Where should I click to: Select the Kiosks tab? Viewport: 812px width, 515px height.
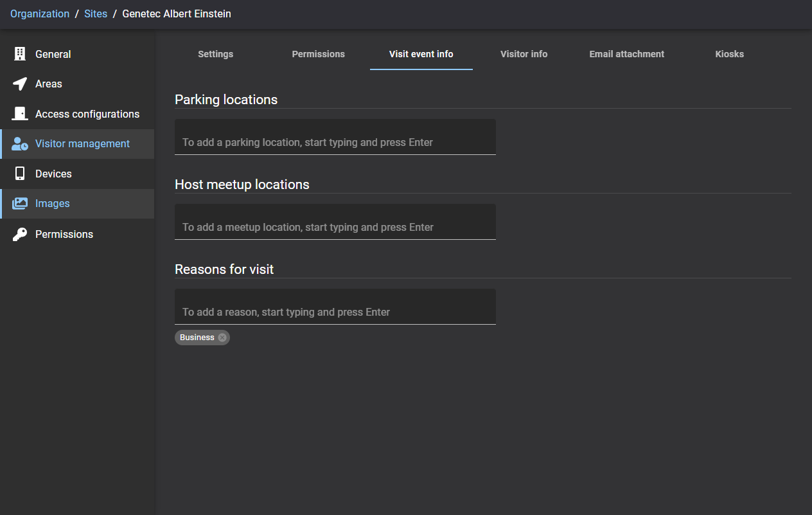coord(729,54)
